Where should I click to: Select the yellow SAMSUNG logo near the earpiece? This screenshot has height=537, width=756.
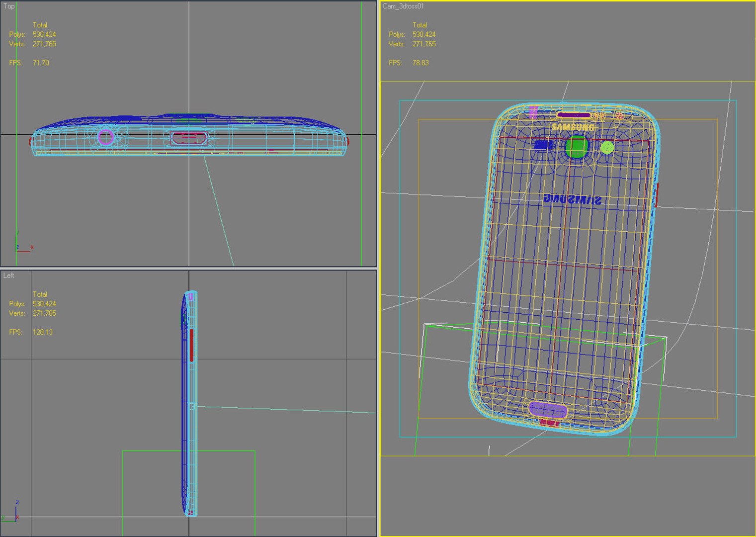573,127
